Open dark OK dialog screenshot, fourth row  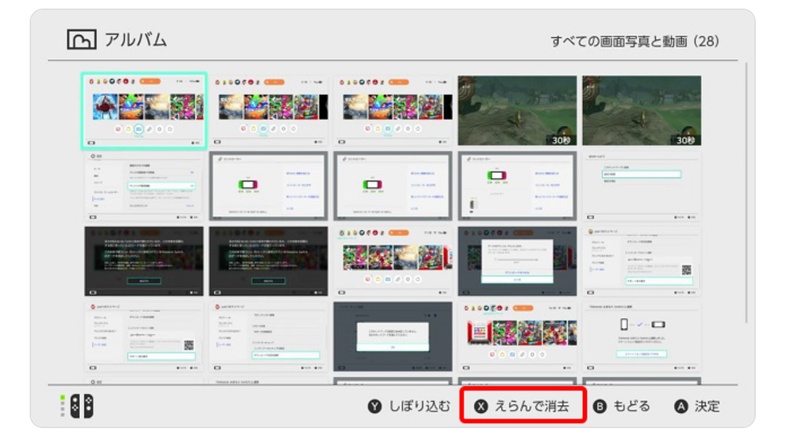[393, 337]
